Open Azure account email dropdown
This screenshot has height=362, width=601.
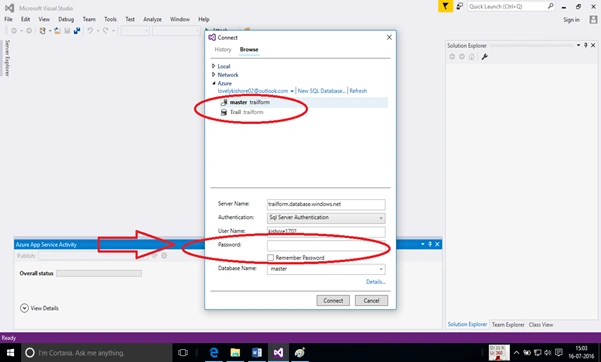tap(292, 91)
